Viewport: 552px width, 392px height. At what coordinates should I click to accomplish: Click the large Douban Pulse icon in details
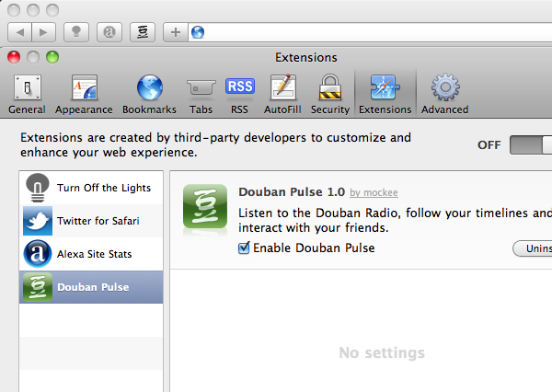coord(205,206)
